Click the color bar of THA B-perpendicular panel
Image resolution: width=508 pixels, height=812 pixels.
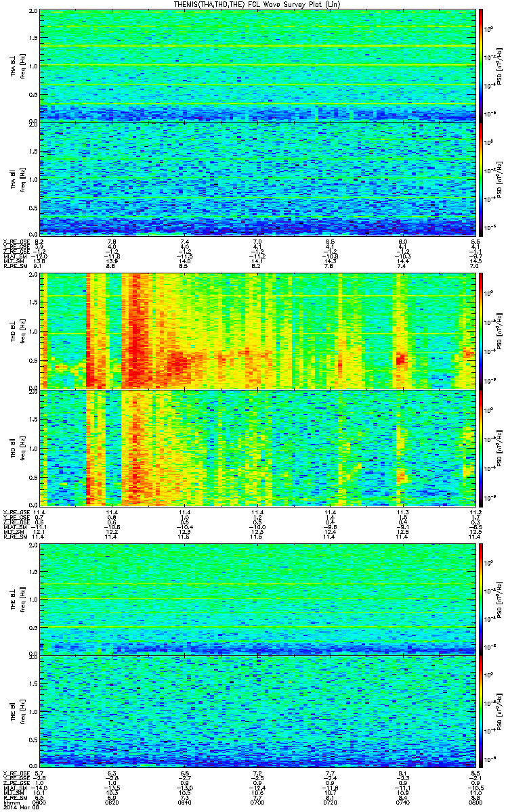[482, 65]
